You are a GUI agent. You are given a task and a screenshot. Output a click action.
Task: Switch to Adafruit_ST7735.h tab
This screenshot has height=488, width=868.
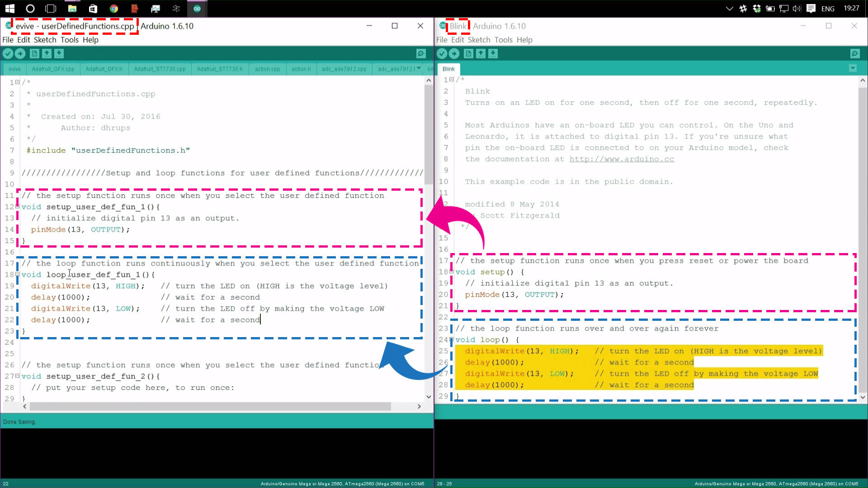[220, 69]
